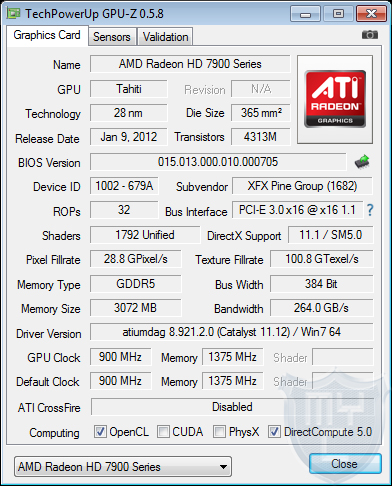Minimize the GPU-Z window

pyautogui.click(x=305, y=14)
